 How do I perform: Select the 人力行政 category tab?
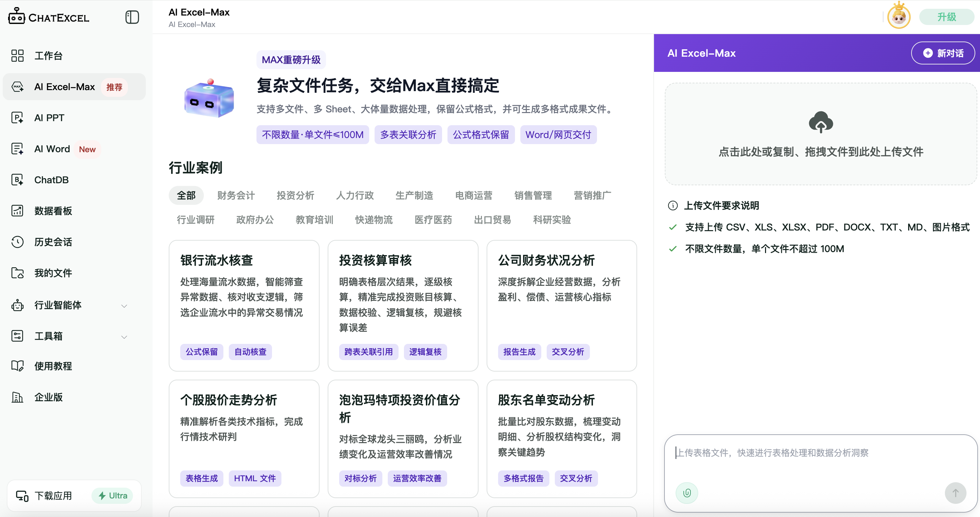coord(355,195)
